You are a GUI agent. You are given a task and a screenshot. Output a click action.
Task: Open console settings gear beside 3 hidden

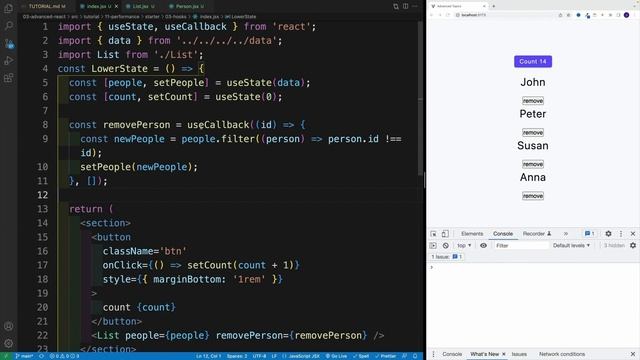point(633,245)
